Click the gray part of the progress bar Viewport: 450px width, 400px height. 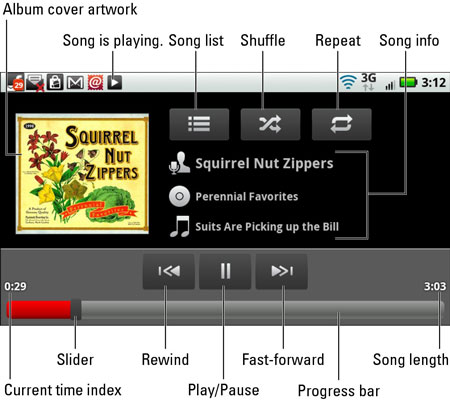262,310
